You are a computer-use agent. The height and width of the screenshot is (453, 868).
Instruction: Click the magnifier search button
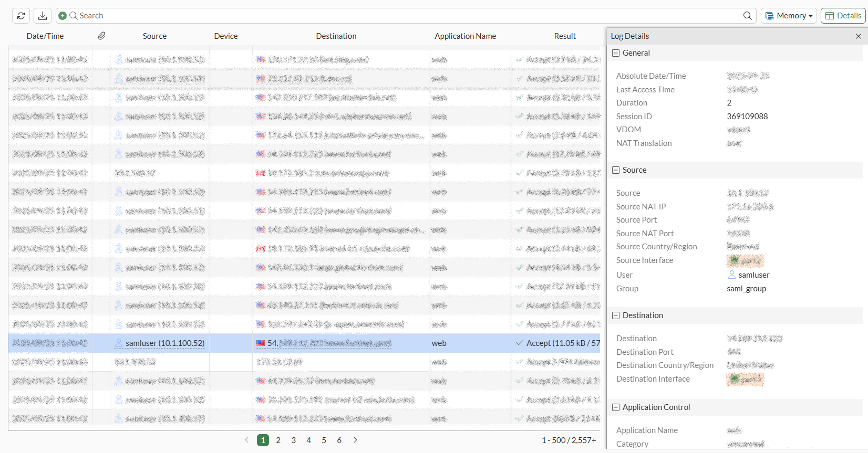coord(747,16)
